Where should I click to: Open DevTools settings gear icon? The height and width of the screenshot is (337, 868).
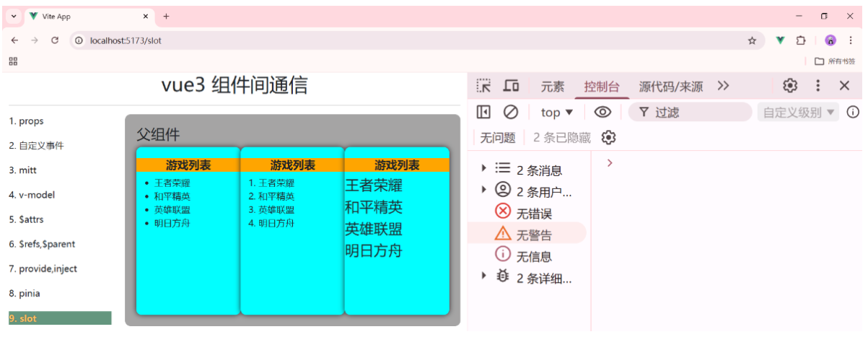coord(790,86)
